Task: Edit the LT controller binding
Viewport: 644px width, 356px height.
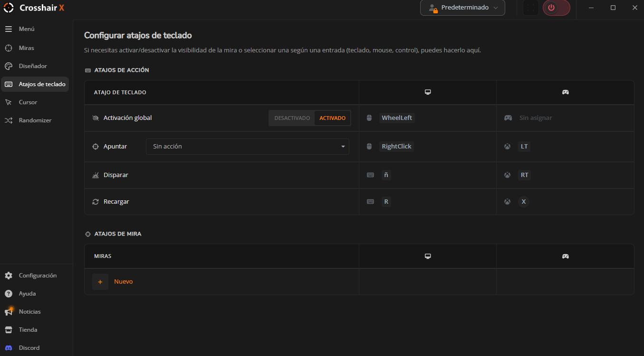Action: [x=524, y=147]
